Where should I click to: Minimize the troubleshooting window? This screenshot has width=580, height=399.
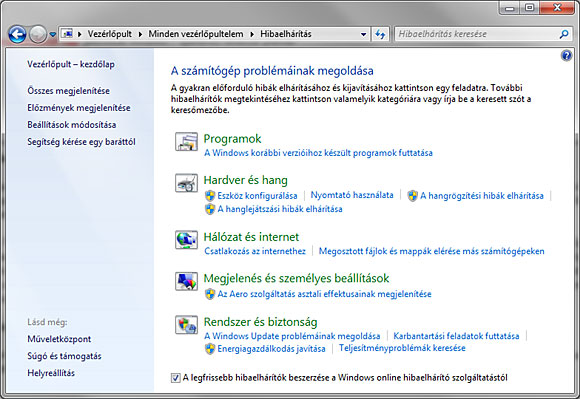(x=510, y=8)
